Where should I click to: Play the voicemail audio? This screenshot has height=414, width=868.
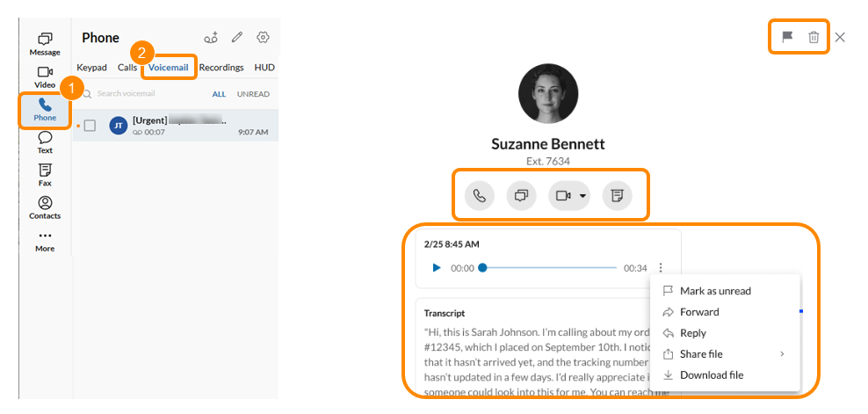pyautogui.click(x=437, y=268)
